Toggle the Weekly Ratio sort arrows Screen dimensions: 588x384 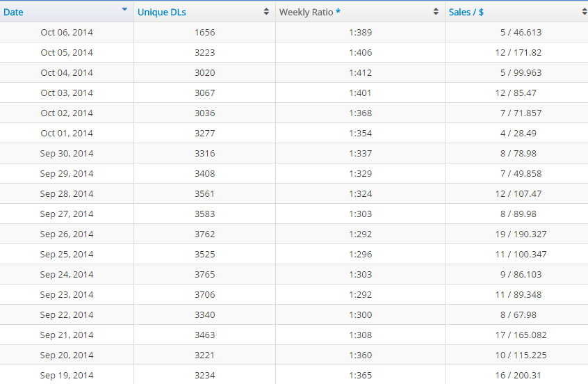(x=436, y=12)
